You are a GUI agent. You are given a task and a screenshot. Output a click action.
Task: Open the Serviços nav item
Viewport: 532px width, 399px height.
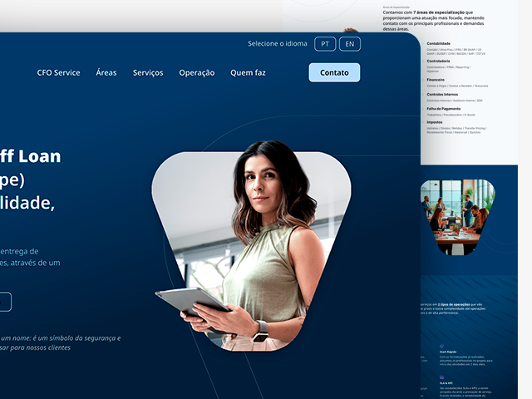148,73
